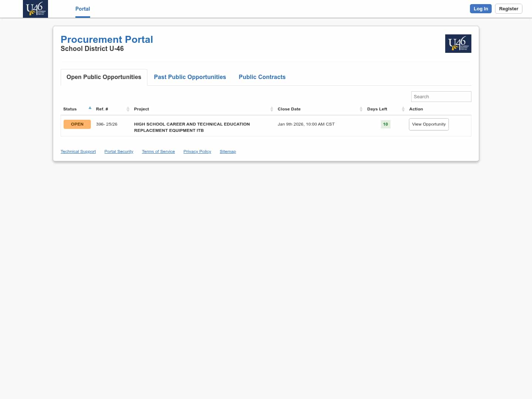
Task: Open the Technical Support link
Action: click(x=78, y=151)
